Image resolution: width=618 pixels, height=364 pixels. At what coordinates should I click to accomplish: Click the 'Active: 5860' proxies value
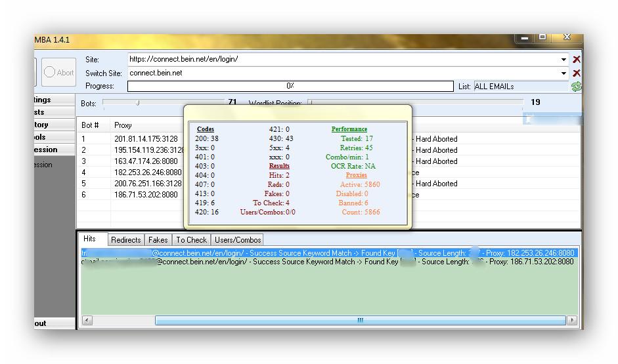(360, 184)
